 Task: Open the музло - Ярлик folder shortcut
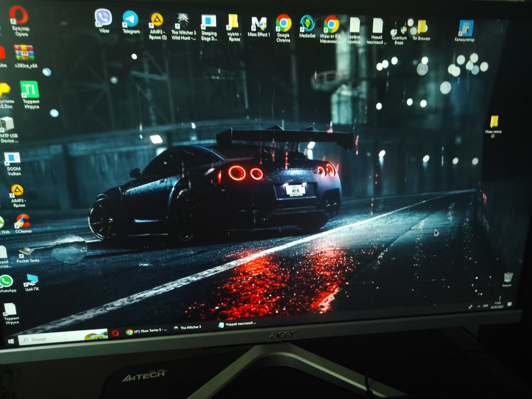coord(234,28)
